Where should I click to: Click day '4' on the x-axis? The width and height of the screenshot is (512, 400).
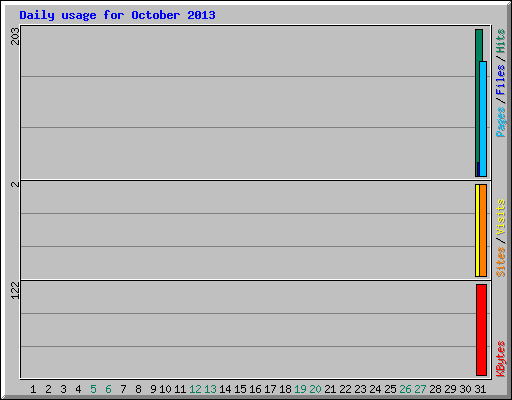coord(78,389)
